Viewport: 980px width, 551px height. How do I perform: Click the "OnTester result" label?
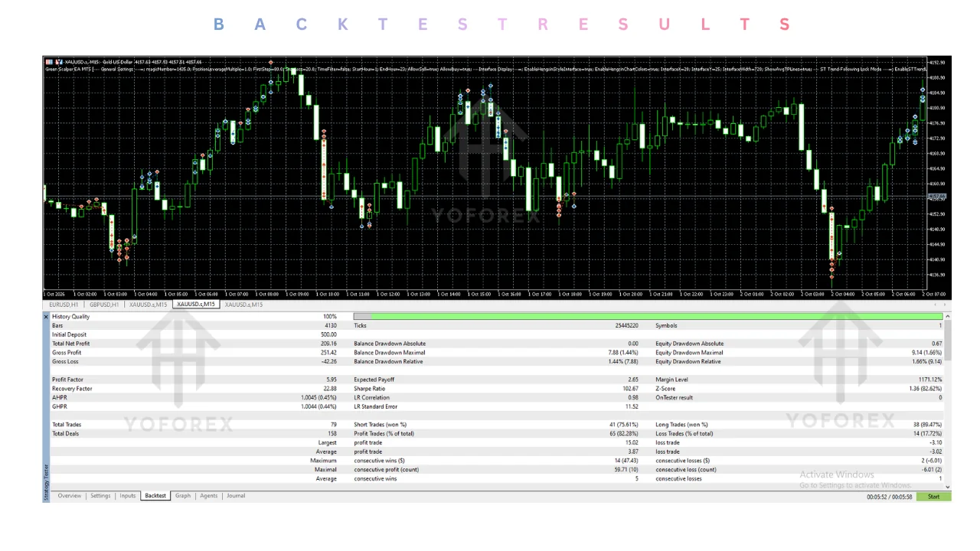(674, 398)
